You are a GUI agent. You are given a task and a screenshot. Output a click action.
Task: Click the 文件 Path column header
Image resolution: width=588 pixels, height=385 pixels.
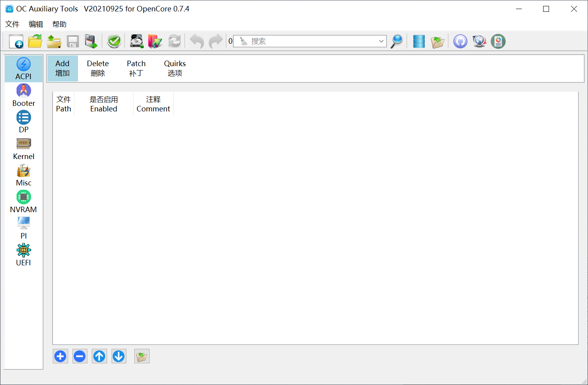pos(63,104)
